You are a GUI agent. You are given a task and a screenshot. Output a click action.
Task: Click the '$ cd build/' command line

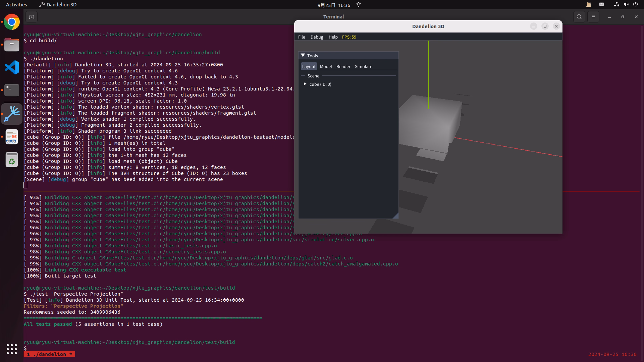click(40, 41)
